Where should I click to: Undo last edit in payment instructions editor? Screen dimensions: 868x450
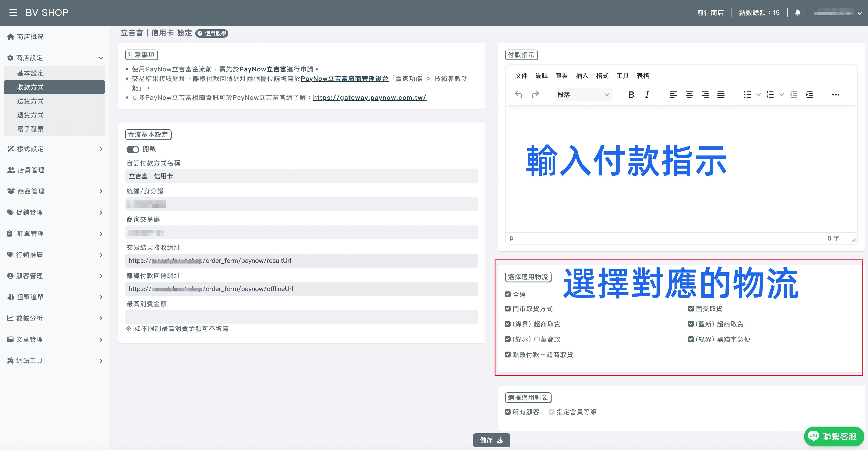click(x=519, y=95)
